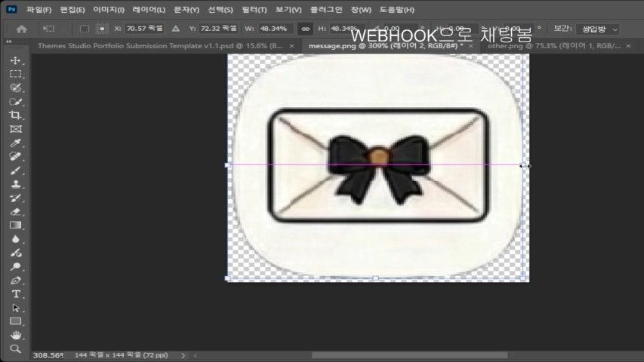Select the Lasso tool
This screenshot has height=362, width=644.
pos(16,87)
